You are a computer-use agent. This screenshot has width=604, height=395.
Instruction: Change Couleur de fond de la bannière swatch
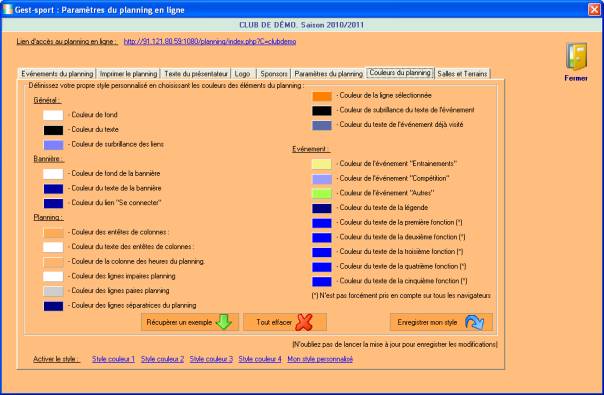click(53, 174)
